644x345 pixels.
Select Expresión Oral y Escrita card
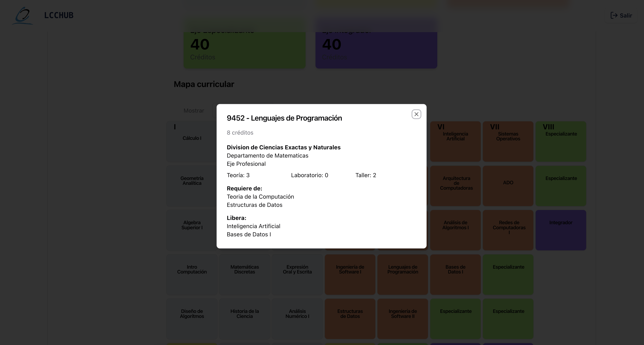(297, 274)
